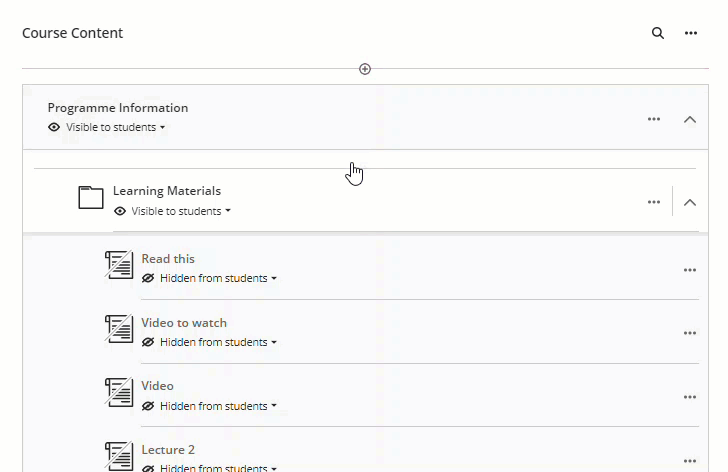This screenshot has width=728, height=472.
Task: Click the plus icon to add content
Action: click(365, 69)
